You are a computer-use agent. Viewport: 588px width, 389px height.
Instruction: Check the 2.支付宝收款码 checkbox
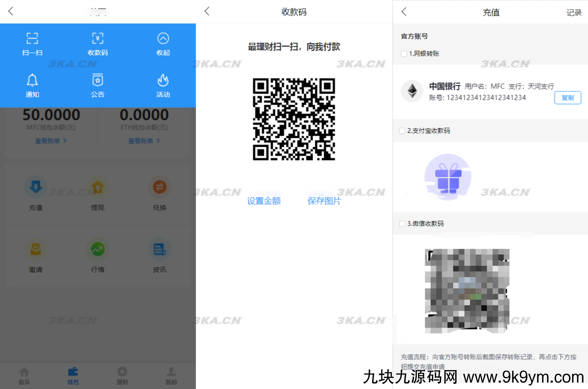click(x=402, y=131)
